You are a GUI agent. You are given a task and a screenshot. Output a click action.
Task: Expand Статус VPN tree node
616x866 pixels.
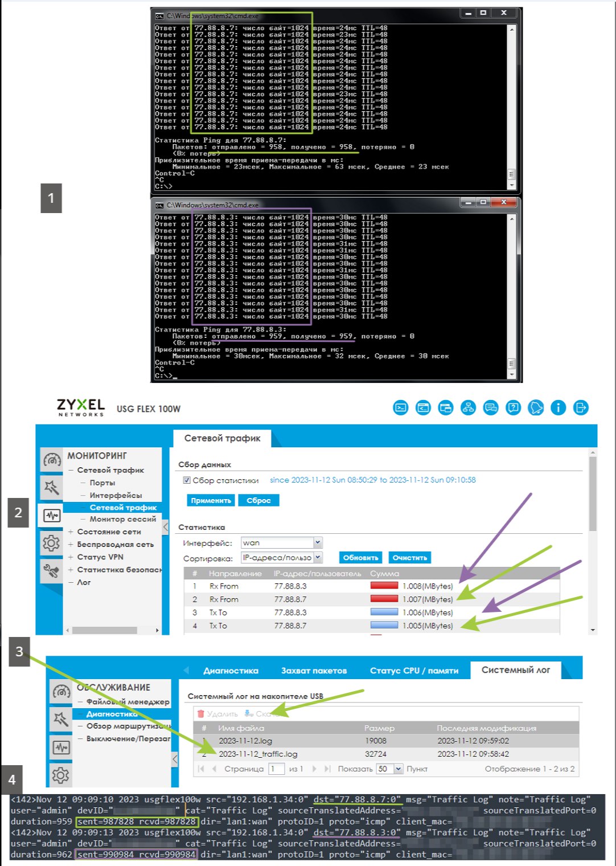[x=71, y=557]
